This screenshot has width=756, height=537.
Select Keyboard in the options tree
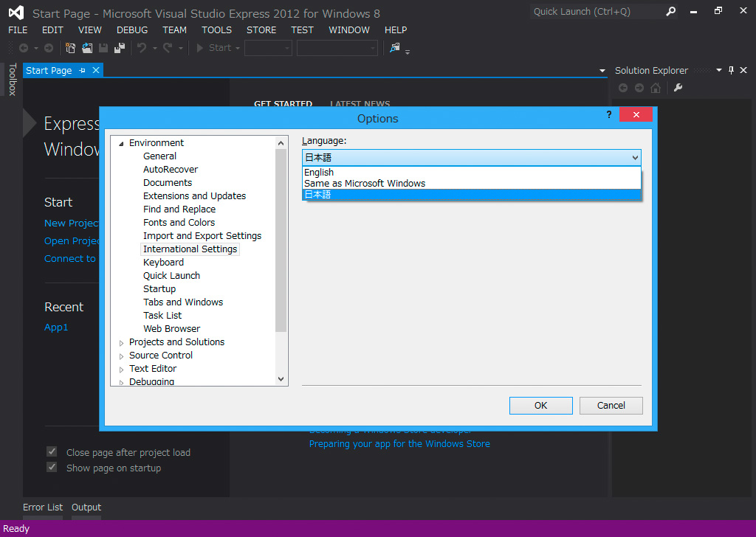tap(163, 263)
